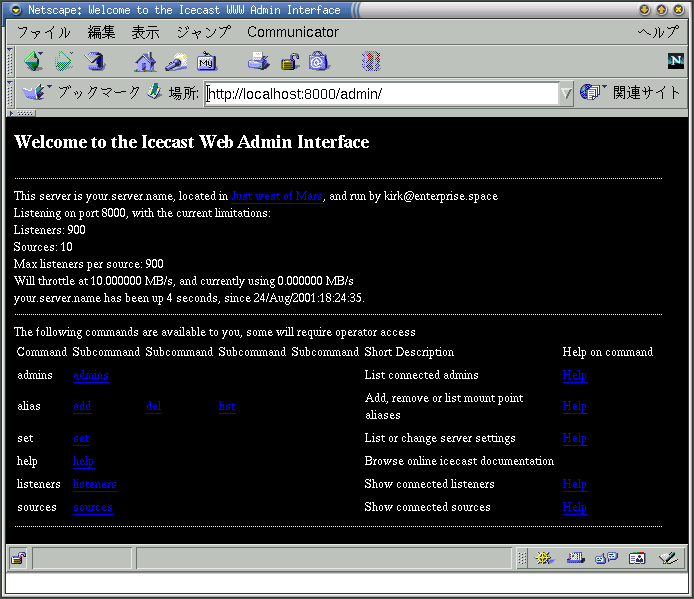Open the ファイル menu
The image size is (694, 599).
click(x=43, y=32)
